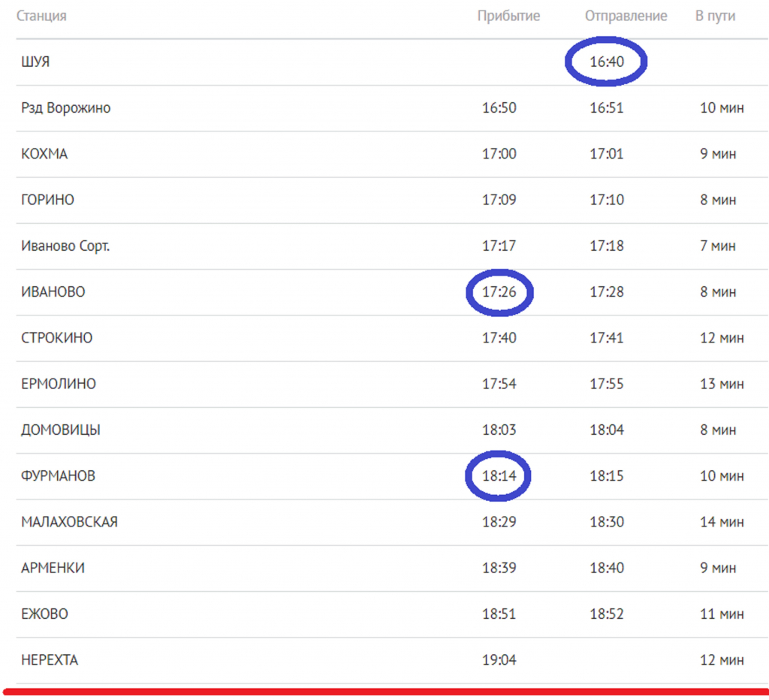
Task: Click arrival time 17:00 for КОХМА
Action: (499, 154)
